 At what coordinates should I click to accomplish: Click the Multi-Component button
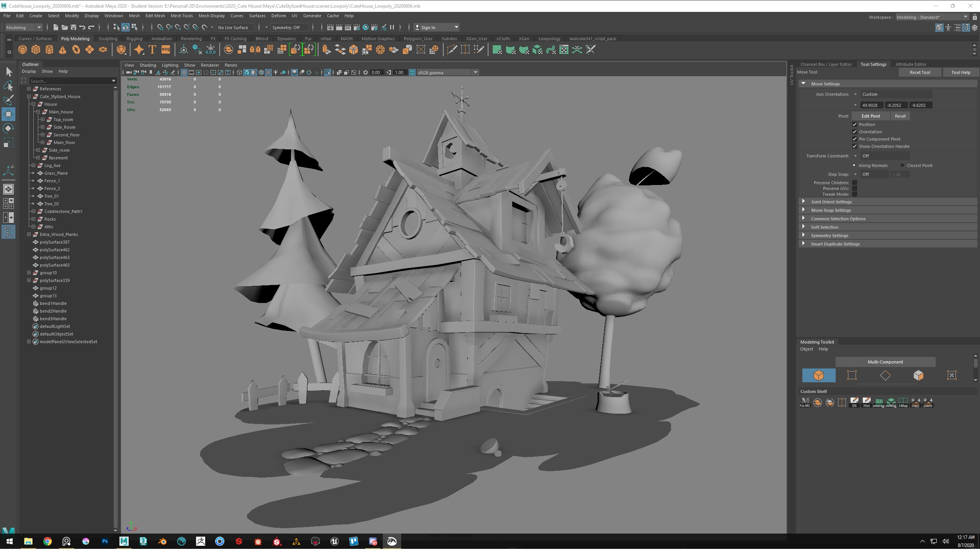[885, 362]
